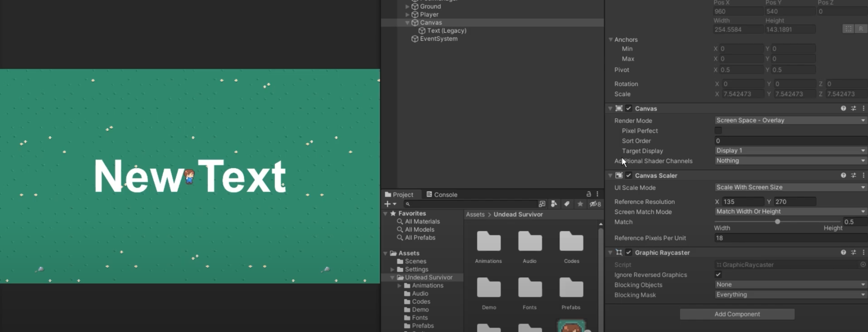Select the Ground object in the Hierarchy
This screenshot has height=332, width=868.
point(430,6)
